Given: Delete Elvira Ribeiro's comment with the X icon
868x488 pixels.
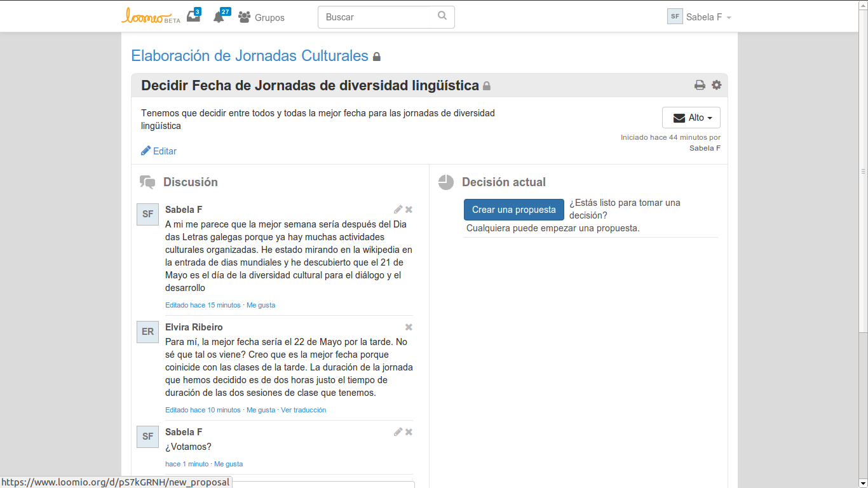Looking at the screenshot, I should click(x=409, y=327).
